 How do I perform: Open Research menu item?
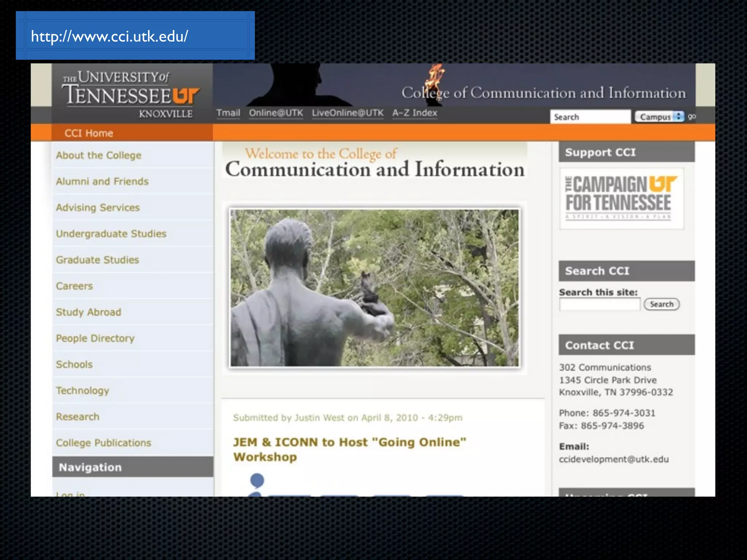(x=133, y=417)
